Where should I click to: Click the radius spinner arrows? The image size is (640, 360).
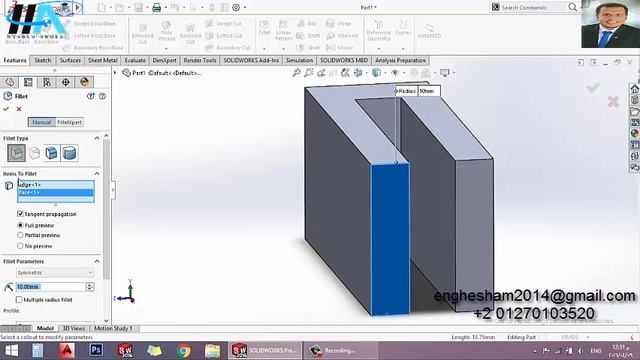(x=90, y=287)
